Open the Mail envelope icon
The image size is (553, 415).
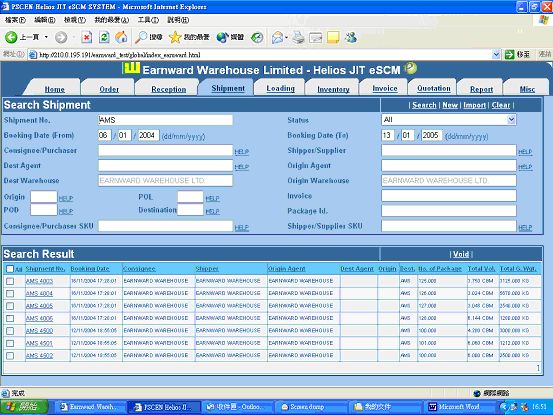click(x=278, y=37)
